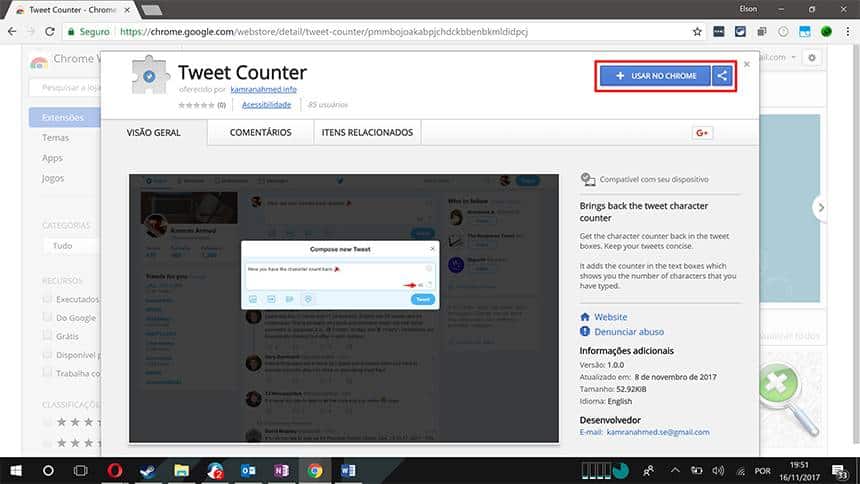
Task: Click the calendar-style extension icon in toolbar
Action: click(805, 32)
